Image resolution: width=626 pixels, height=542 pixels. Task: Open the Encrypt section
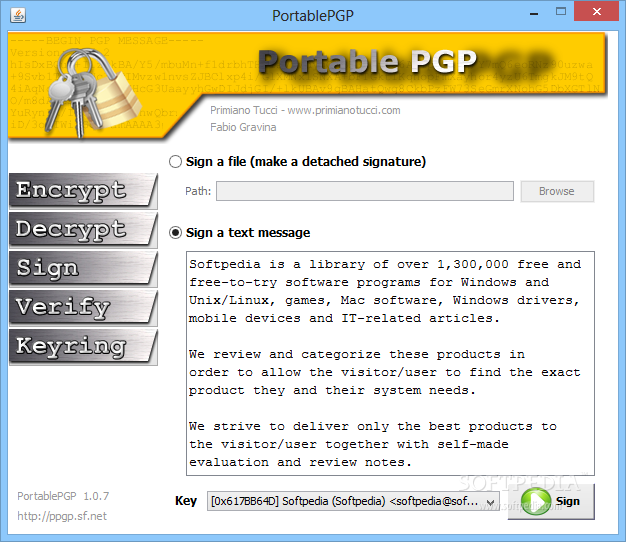[x=83, y=191]
